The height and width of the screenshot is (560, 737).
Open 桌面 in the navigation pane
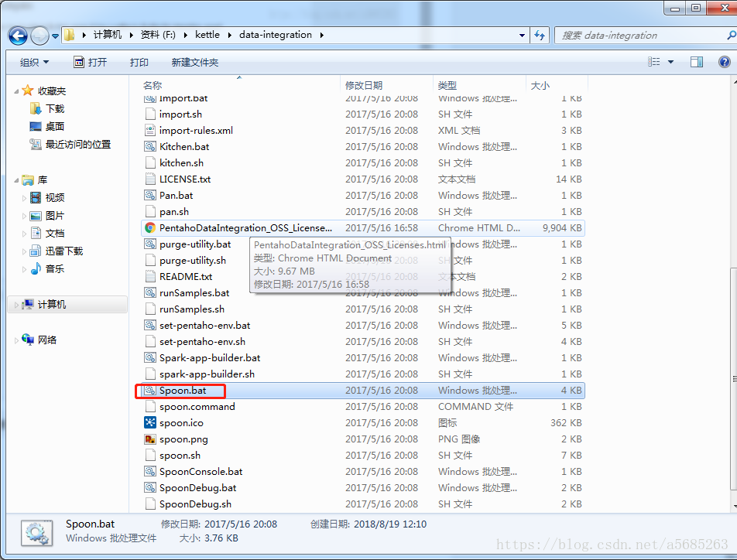pyautogui.click(x=47, y=126)
